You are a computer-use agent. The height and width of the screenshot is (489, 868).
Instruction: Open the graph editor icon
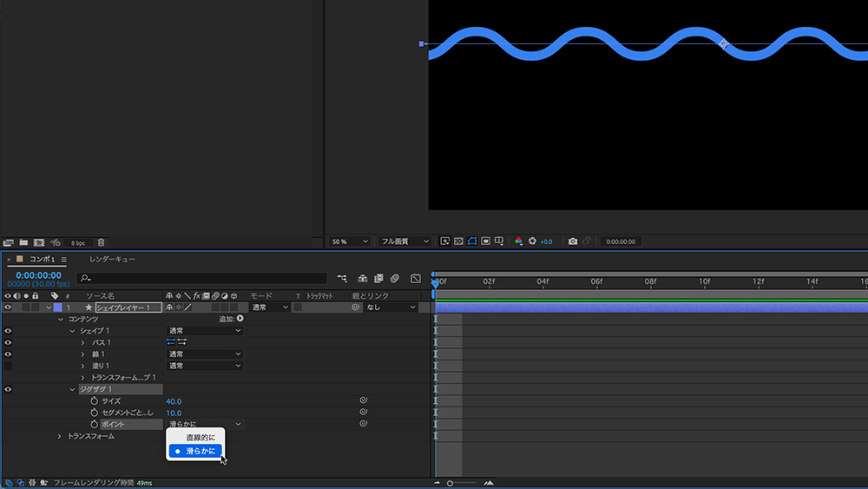[x=416, y=279]
